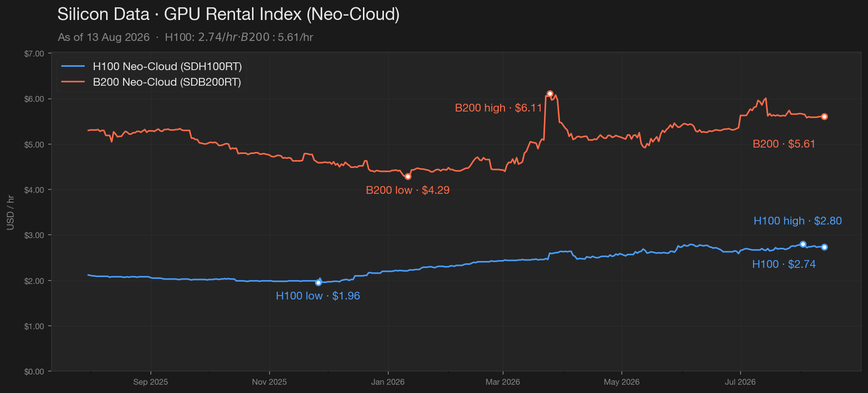The width and height of the screenshot is (868, 393).
Task: Click the 'H100 high · $2.80' annotation
Action: (x=797, y=221)
